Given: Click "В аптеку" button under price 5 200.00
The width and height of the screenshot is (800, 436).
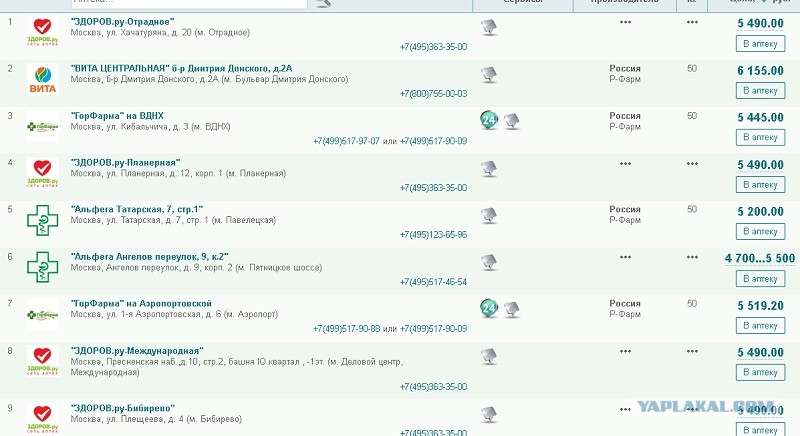Looking at the screenshot, I should click(x=760, y=232).
